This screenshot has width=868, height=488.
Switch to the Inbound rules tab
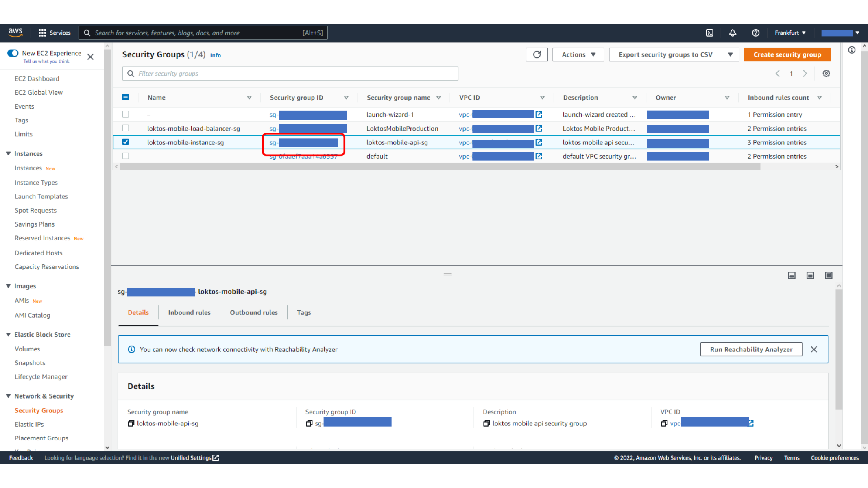(190, 313)
